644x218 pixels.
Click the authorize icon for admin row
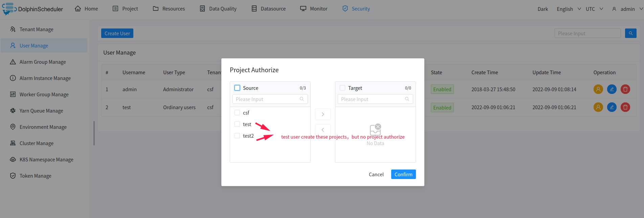point(598,89)
